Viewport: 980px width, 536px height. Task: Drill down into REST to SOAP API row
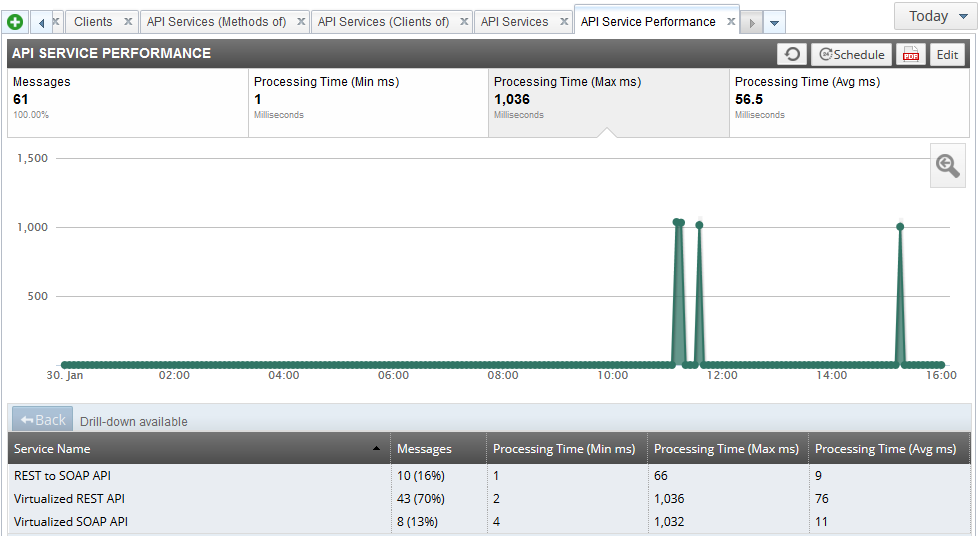pyautogui.click(x=489, y=475)
